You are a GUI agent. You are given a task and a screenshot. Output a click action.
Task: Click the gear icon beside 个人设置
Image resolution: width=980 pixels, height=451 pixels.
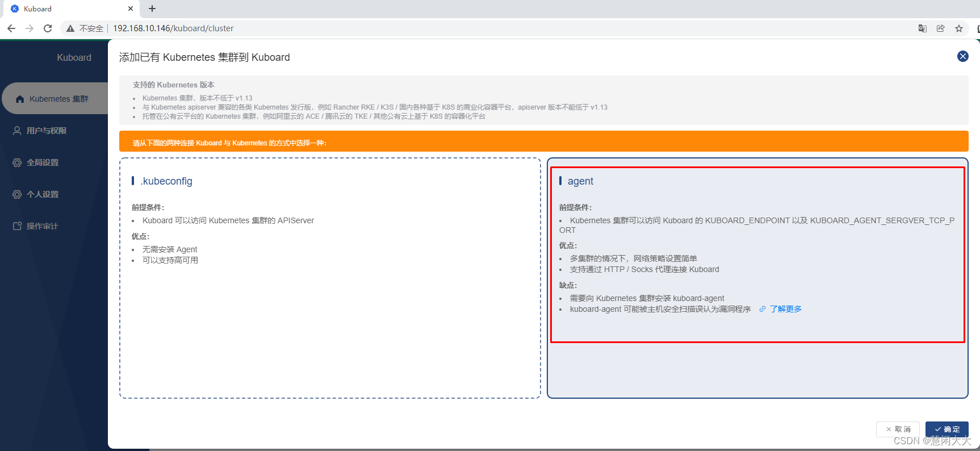(17, 194)
